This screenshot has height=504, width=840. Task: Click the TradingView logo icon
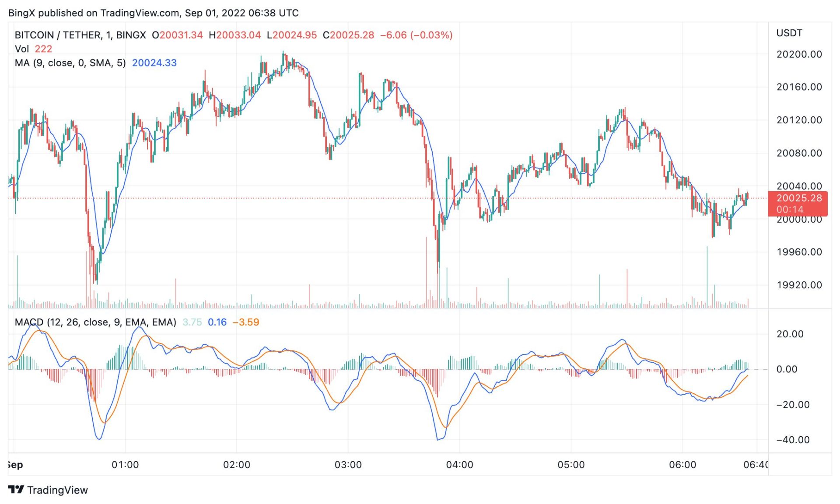point(16,490)
